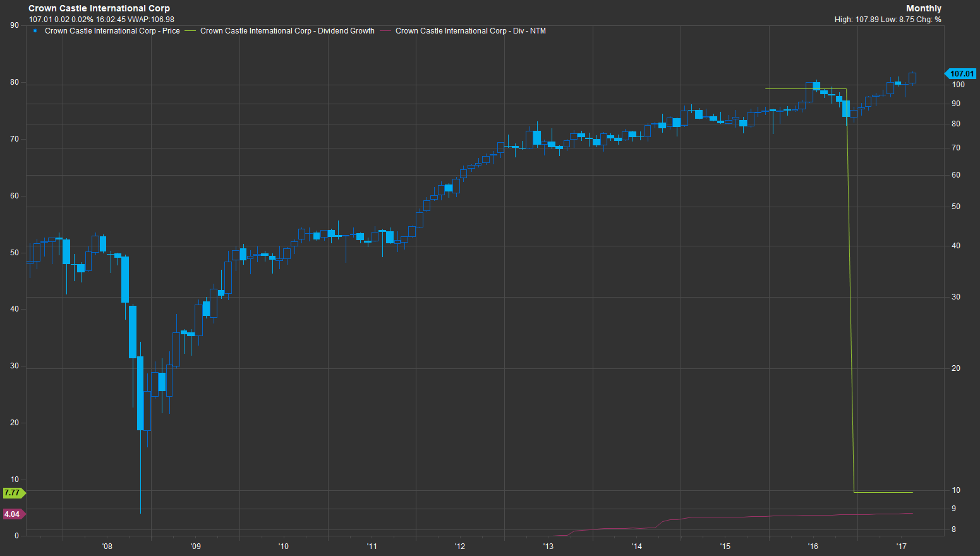Click the '10 year label on time axis
The width and height of the screenshot is (980, 556).
click(x=283, y=547)
